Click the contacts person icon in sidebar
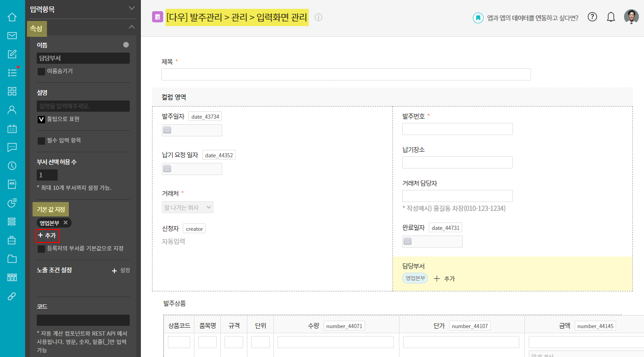This screenshot has height=357, width=644. (12, 110)
